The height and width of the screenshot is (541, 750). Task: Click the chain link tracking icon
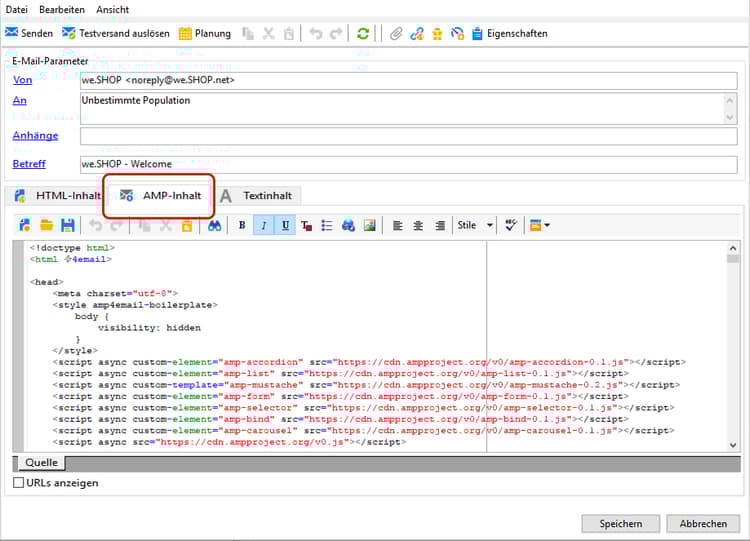417,33
